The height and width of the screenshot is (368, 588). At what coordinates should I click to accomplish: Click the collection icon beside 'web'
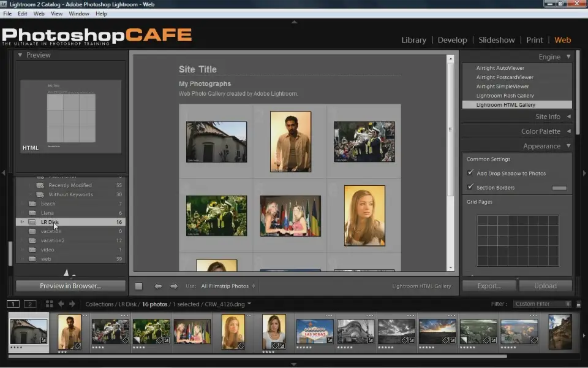coord(34,259)
